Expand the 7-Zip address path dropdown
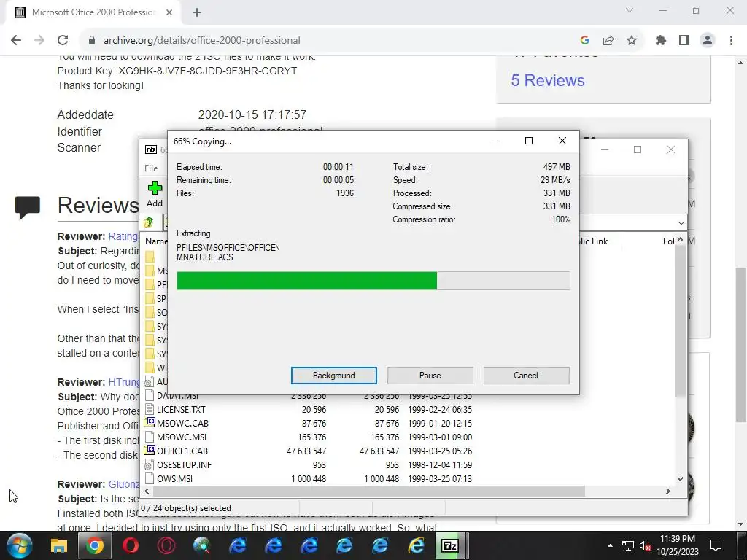 pos(681,223)
